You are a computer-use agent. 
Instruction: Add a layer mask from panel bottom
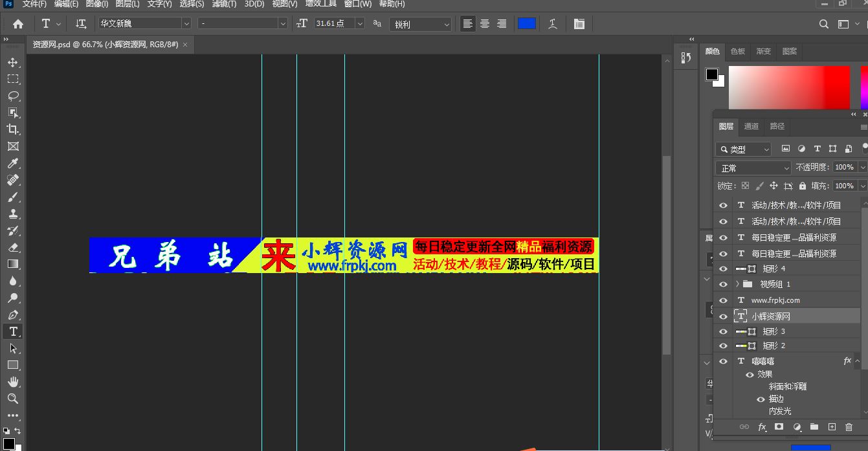coord(779,427)
